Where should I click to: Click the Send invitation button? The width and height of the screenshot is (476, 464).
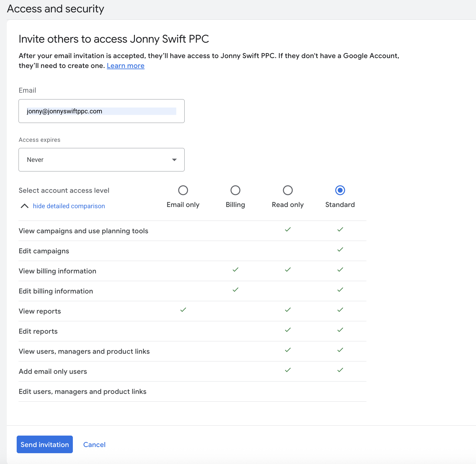pyautogui.click(x=44, y=444)
